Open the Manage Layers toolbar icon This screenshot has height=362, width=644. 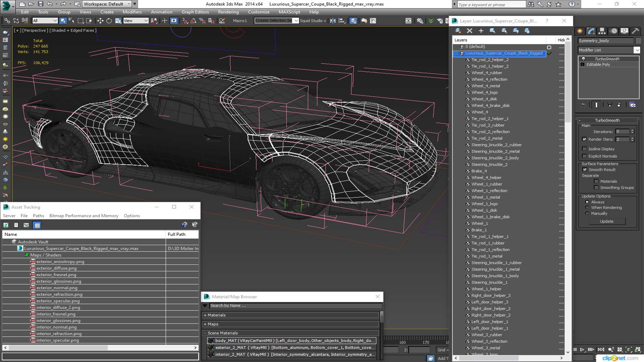pyautogui.click(x=353, y=21)
